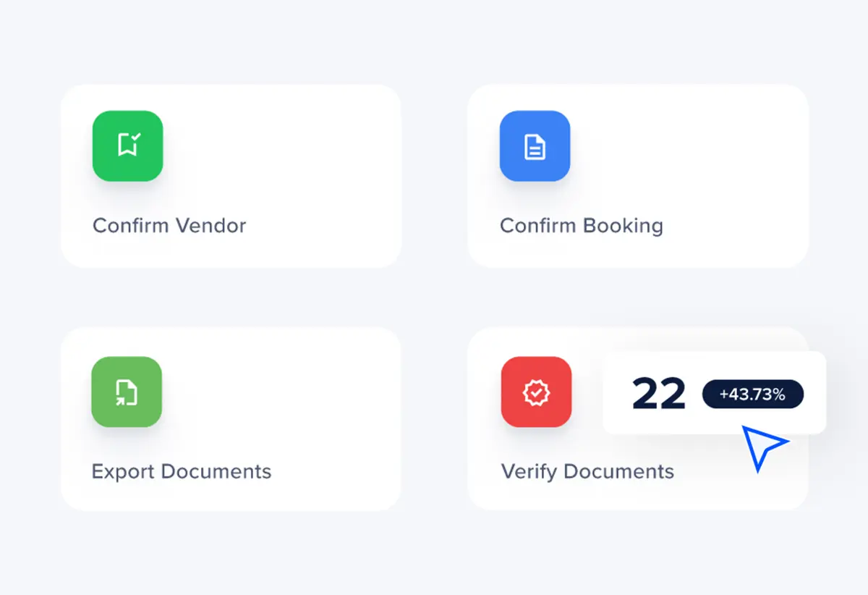Select the Confirm Vendor label
Image resolution: width=868 pixels, height=595 pixels.
[x=169, y=225]
